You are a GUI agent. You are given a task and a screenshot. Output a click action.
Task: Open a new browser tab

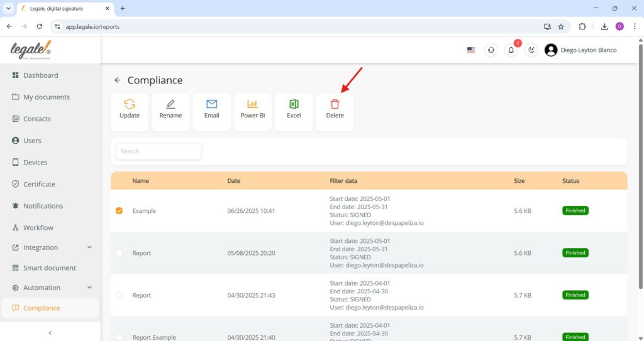click(123, 8)
